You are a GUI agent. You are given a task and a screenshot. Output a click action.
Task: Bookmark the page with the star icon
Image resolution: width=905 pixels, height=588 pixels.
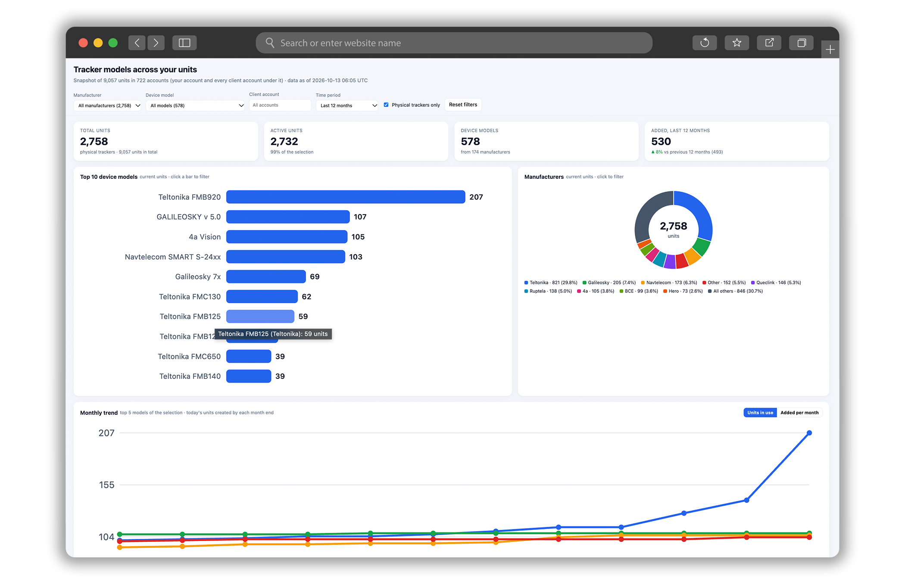coord(737,43)
